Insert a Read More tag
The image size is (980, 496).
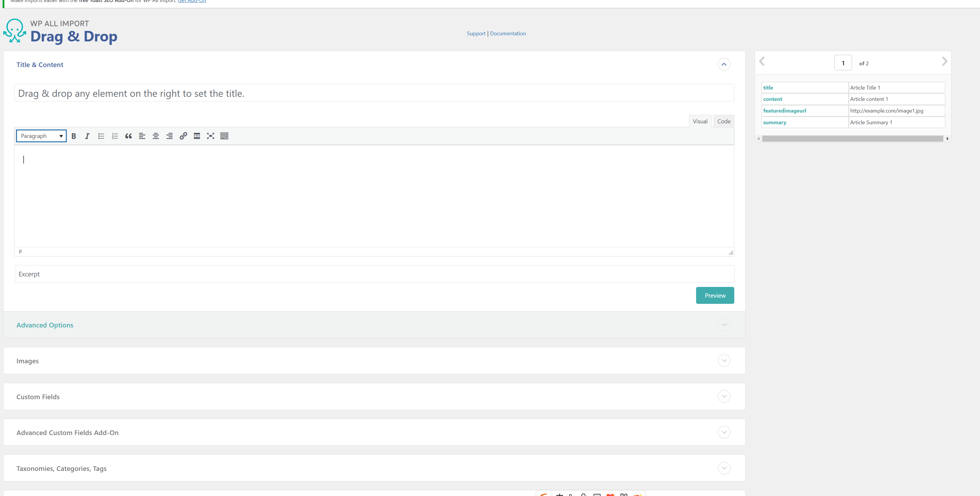pyautogui.click(x=197, y=136)
